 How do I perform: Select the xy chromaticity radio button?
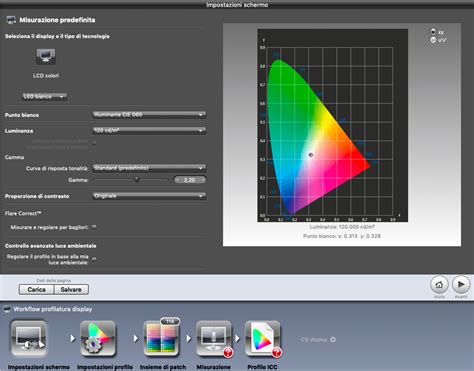click(x=433, y=32)
